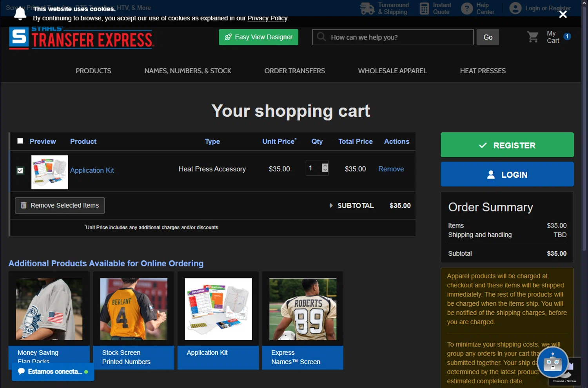This screenshot has height=388, width=588.
Task: Click the checkmark icon on Register
Action: pos(483,145)
